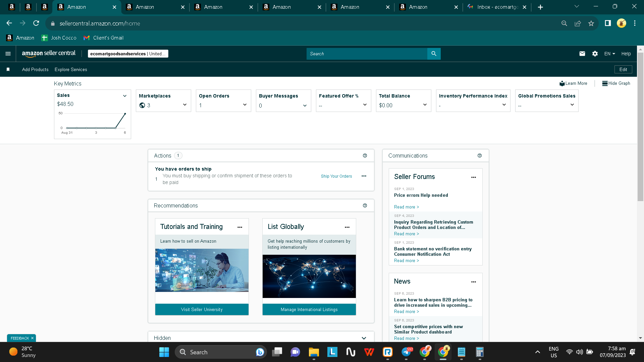Viewport: 644px width, 362px height.
Task: Open the Communications help question icon
Action: 480,156
